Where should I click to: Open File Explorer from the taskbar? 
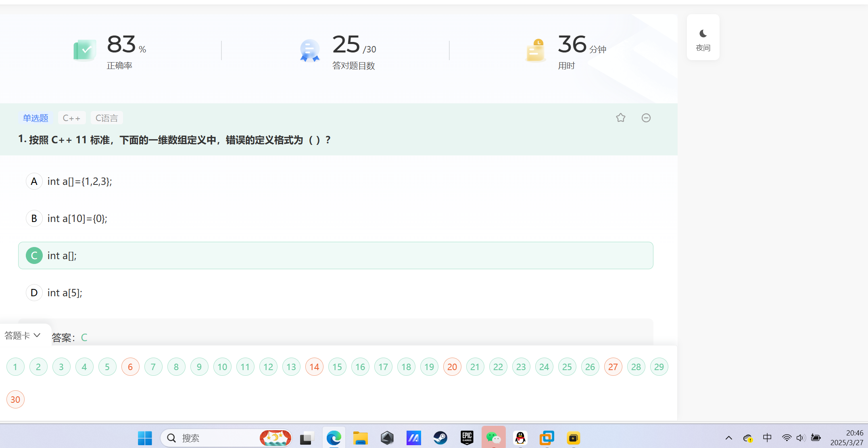pos(360,438)
